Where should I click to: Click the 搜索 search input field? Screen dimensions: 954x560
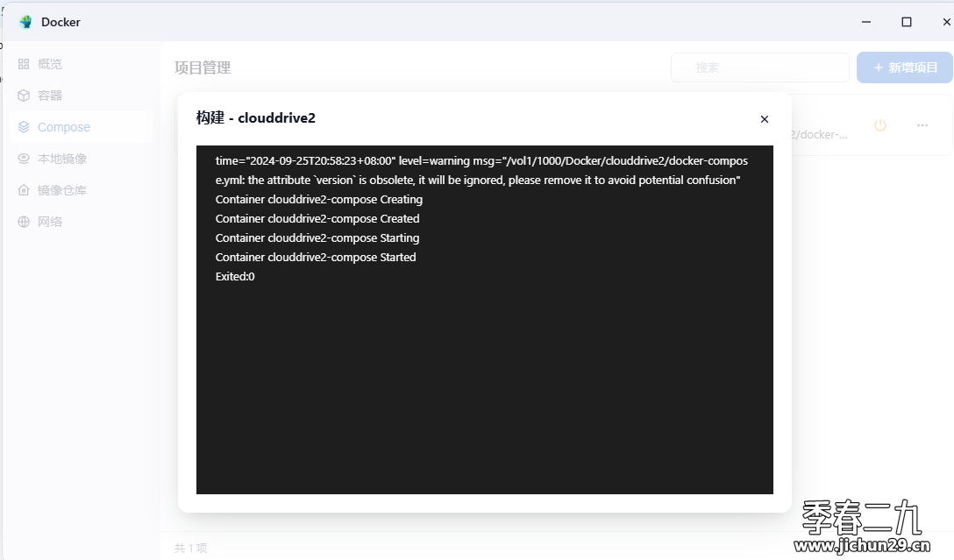(x=759, y=67)
